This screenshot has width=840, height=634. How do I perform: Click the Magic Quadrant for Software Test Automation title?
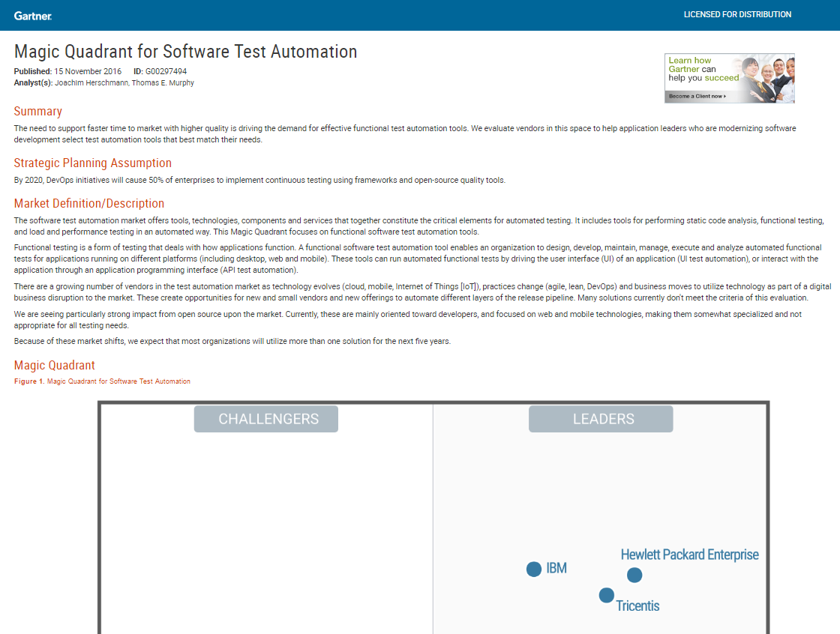tap(185, 52)
